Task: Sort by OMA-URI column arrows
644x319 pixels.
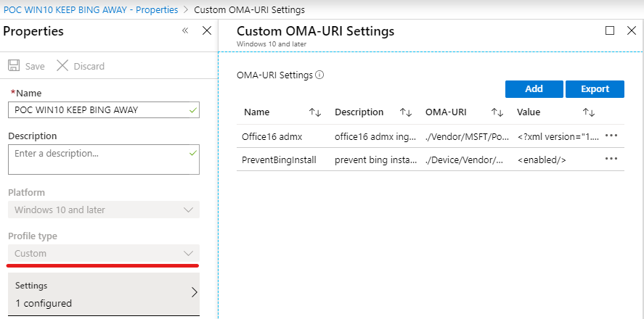Action: (x=497, y=112)
